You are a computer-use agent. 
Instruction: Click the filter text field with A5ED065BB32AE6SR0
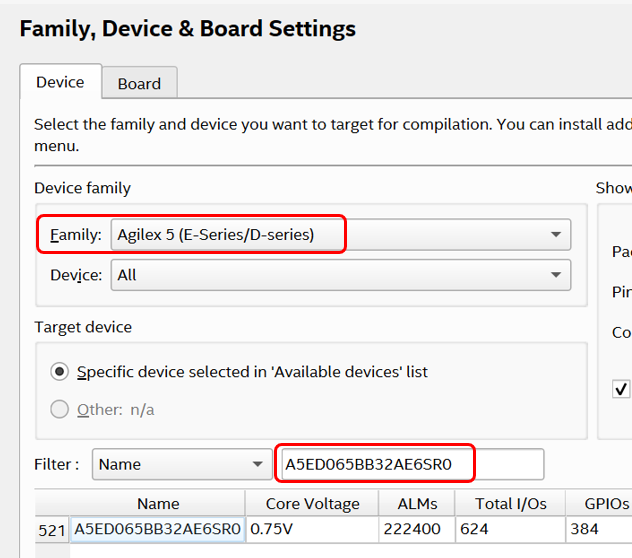tap(410, 464)
